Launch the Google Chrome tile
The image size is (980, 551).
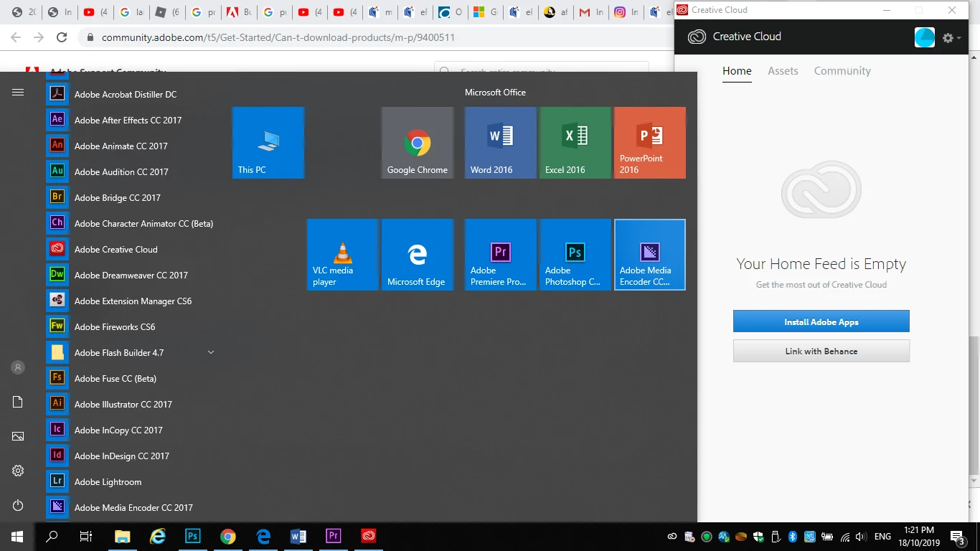click(418, 143)
